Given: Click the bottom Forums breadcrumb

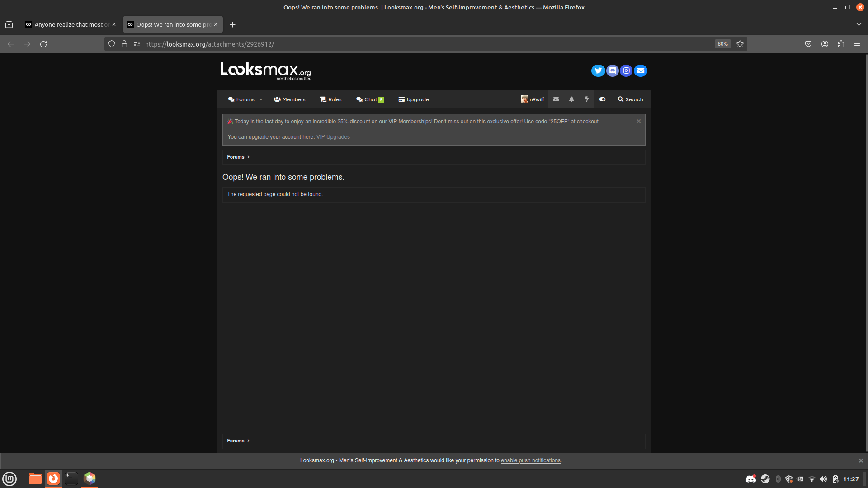Looking at the screenshot, I should [x=236, y=441].
